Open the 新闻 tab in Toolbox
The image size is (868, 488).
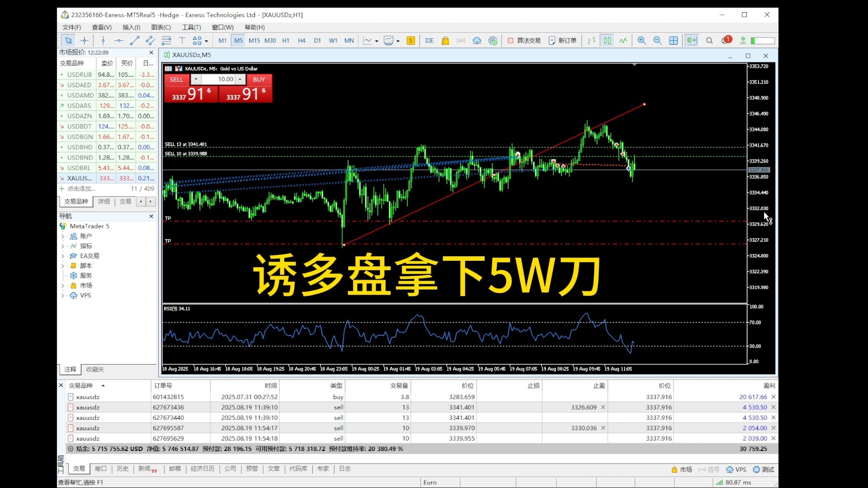pyautogui.click(x=147, y=469)
